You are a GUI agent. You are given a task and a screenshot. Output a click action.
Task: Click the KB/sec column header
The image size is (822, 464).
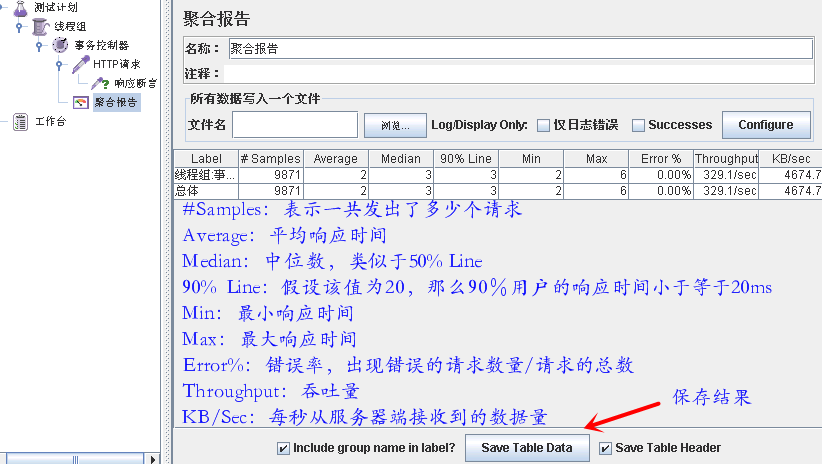pyautogui.click(x=791, y=159)
